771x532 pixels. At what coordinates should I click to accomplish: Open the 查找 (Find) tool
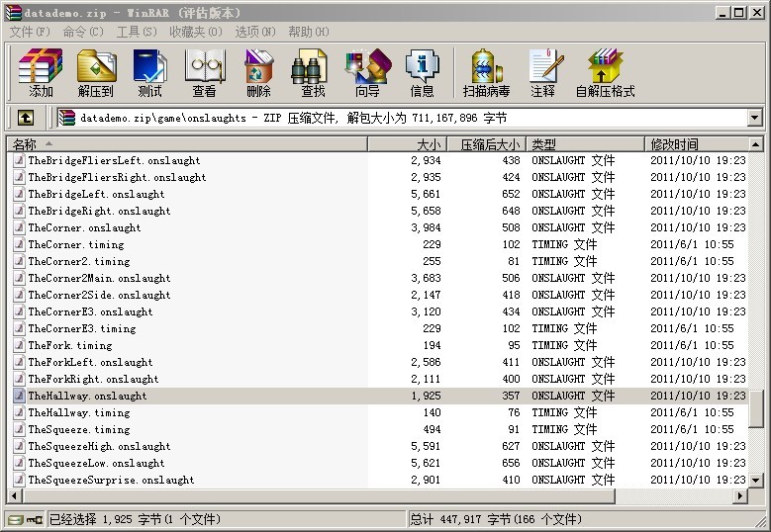[313, 73]
